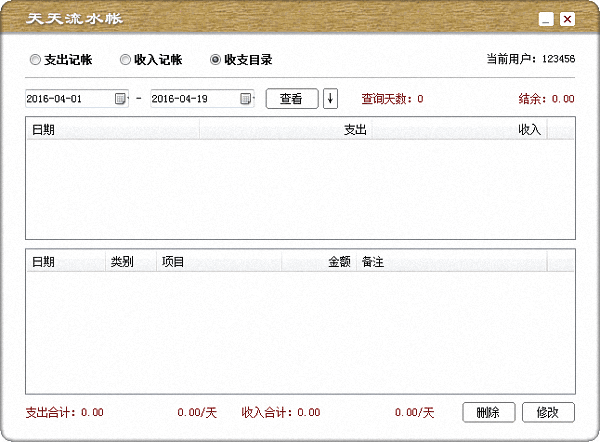Sort by 日期 column in upper table
The height and width of the screenshot is (442, 600).
(x=112, y=129)
